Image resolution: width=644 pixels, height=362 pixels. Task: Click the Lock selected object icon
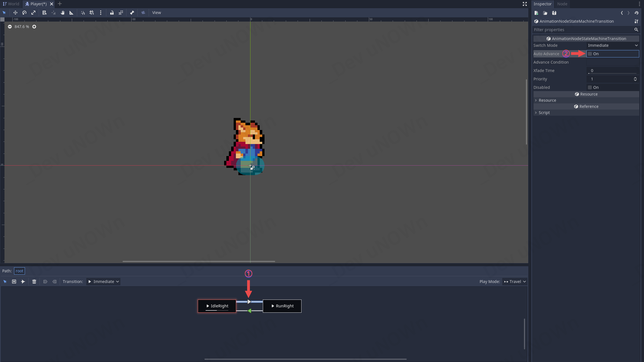click(112, 13)
